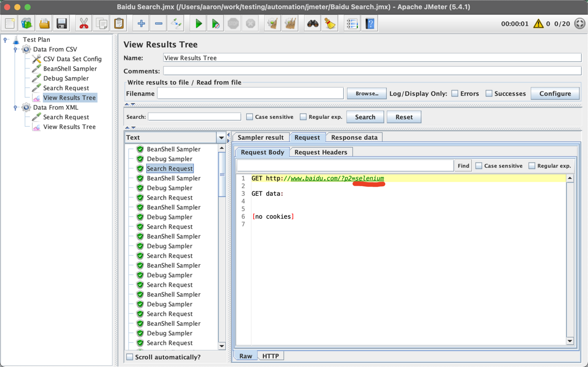Collapse the Test Plan root node
The width and height of the screenshot is (588, 367).
5,40
